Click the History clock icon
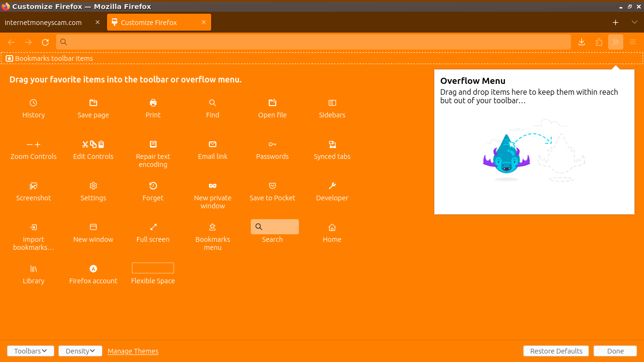The height and width of the screenshot is (362, 644). pyautogui.click(x=33, y=103)
